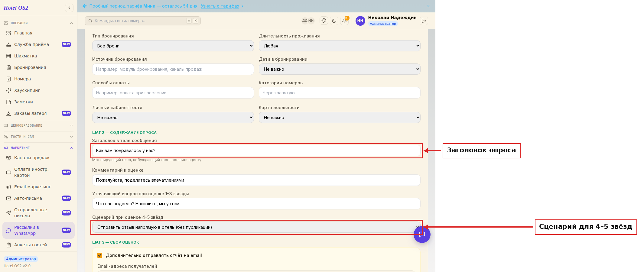
Task: Focus the Заголовок в теле сообщения field
Action: (x=256, y=151)
